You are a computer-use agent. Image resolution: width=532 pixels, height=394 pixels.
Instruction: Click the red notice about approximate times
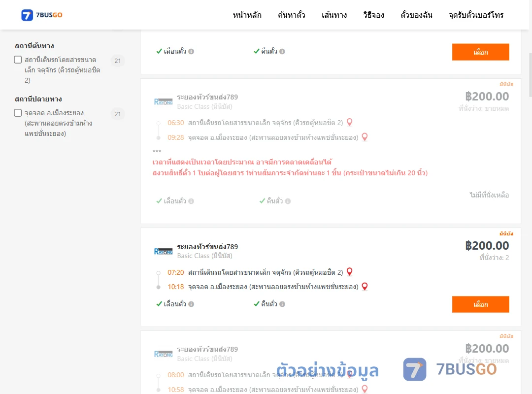click(x=242, y=162)
